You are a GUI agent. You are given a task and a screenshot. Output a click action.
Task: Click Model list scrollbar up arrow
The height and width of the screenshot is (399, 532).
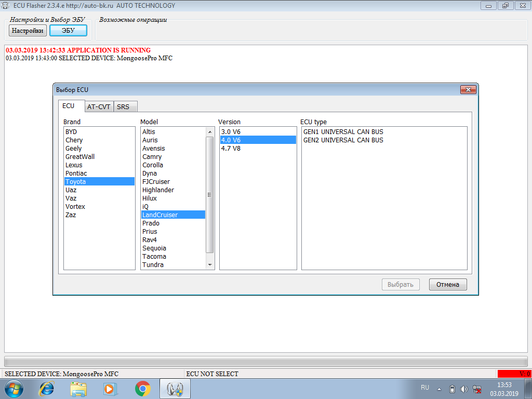pos(210,131)
